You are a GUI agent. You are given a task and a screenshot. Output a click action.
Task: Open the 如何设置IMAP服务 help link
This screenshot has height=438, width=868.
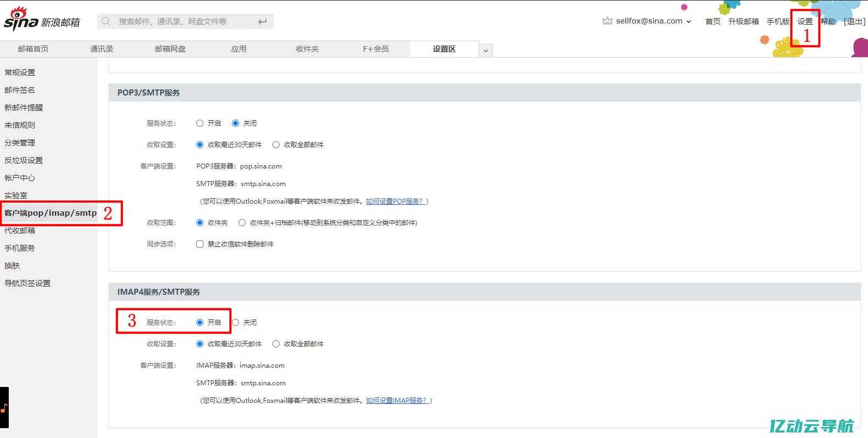(x=397, y=401)
